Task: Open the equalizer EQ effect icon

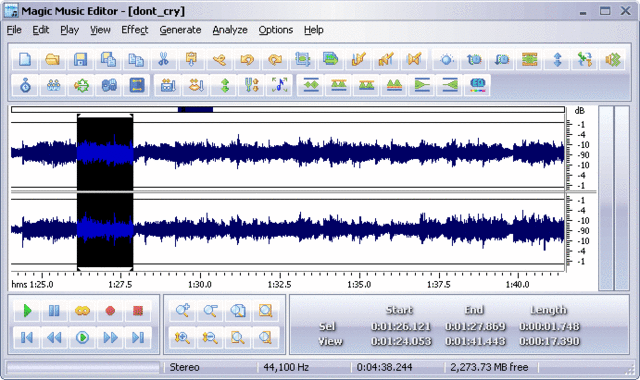Action: (x=477, y=85)
